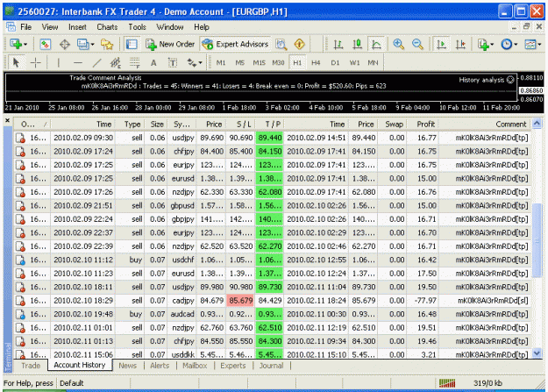Viewport: 548px width, 392px height.
Task: Sort history by Swap column header
Action: 393,125
